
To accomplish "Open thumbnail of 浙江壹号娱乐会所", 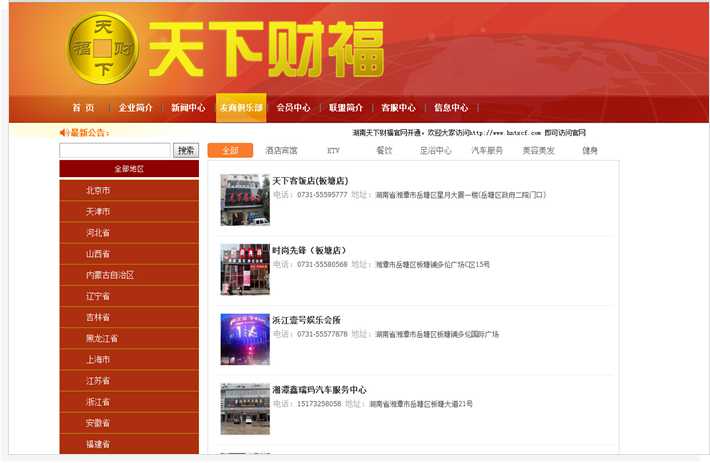I will (245, 339).
